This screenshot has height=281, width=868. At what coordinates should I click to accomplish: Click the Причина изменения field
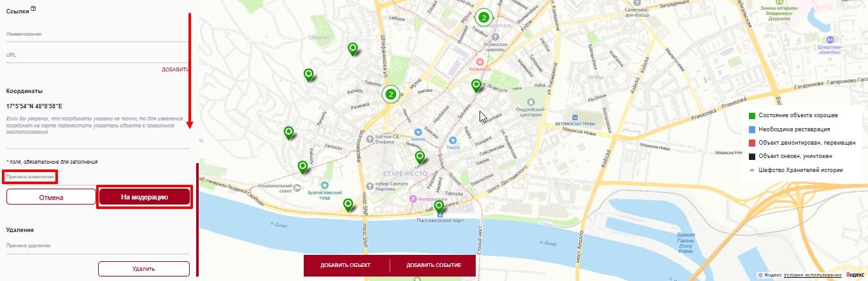pos(31,176)
